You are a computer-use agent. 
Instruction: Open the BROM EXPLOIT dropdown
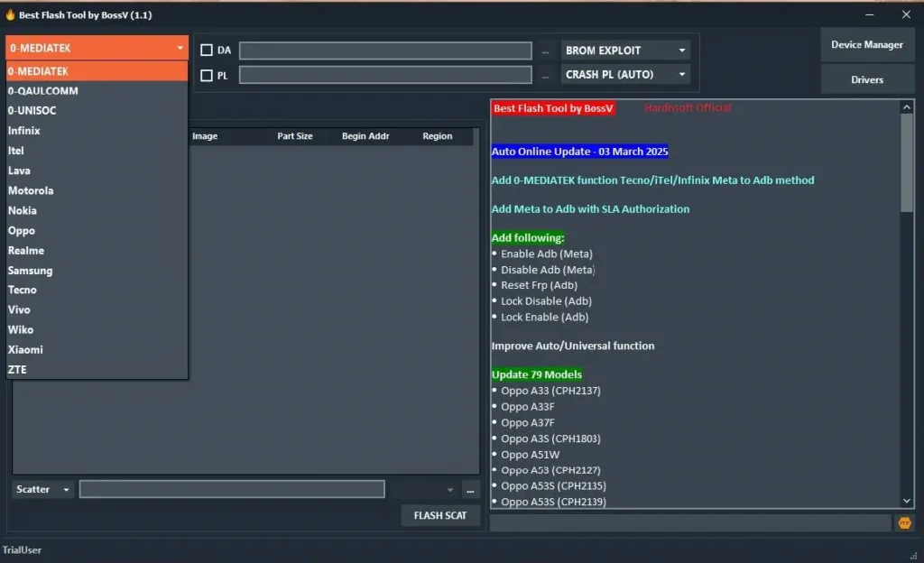click(624, 50)
